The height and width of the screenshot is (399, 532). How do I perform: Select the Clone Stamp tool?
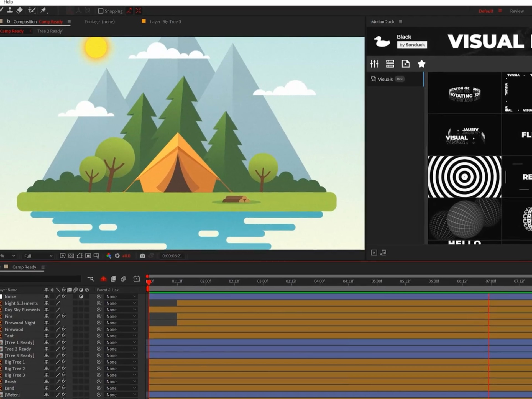pyautogui.click(x=10, y=11)
